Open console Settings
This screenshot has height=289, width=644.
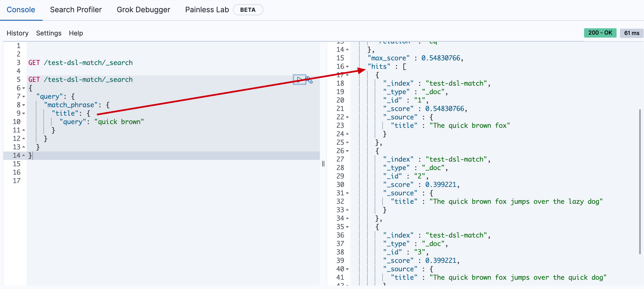49,33
